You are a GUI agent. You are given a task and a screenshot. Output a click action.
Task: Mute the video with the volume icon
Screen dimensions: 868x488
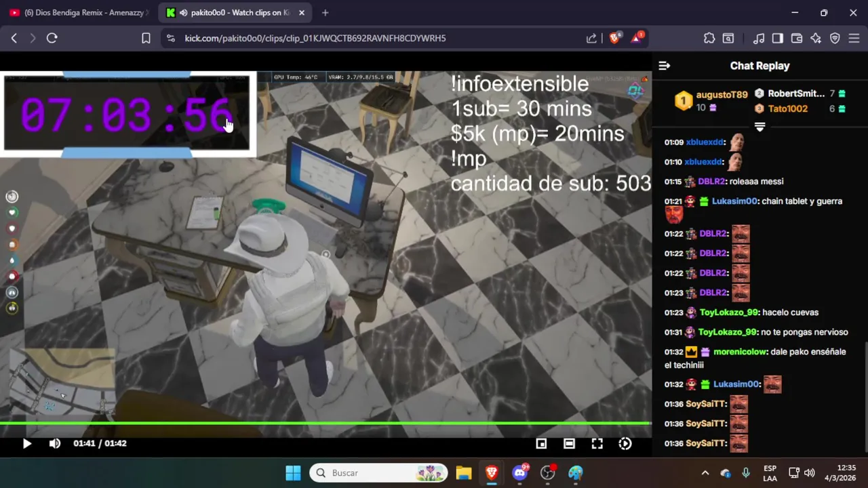click(55, 443)
